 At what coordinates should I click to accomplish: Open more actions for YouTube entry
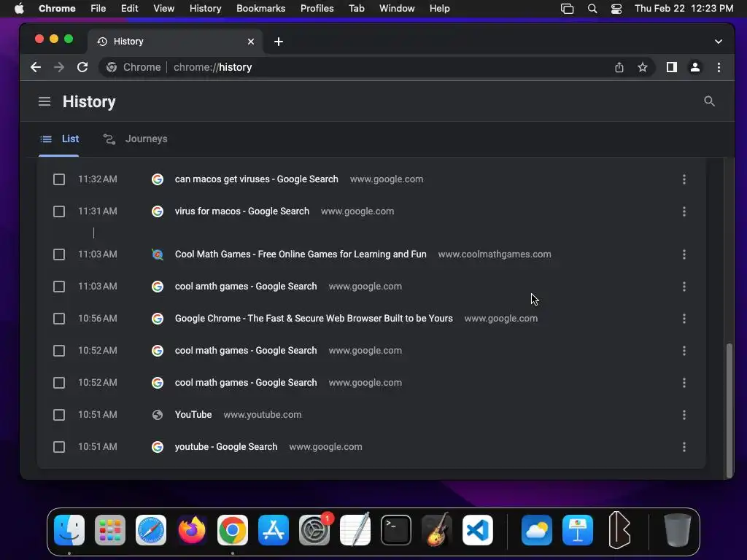(x=684, y=415)
